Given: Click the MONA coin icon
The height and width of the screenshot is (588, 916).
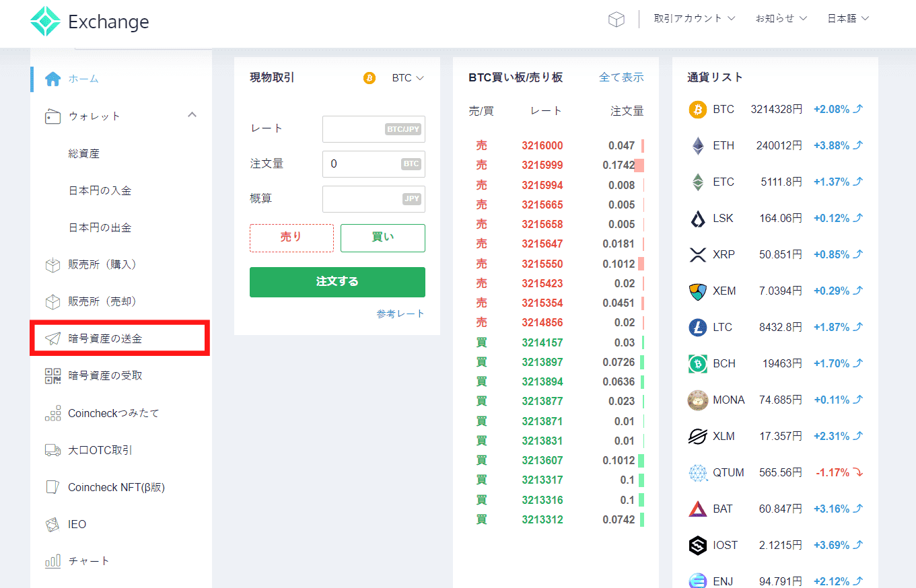Looking at the screenshot, I should pos(698,400).
